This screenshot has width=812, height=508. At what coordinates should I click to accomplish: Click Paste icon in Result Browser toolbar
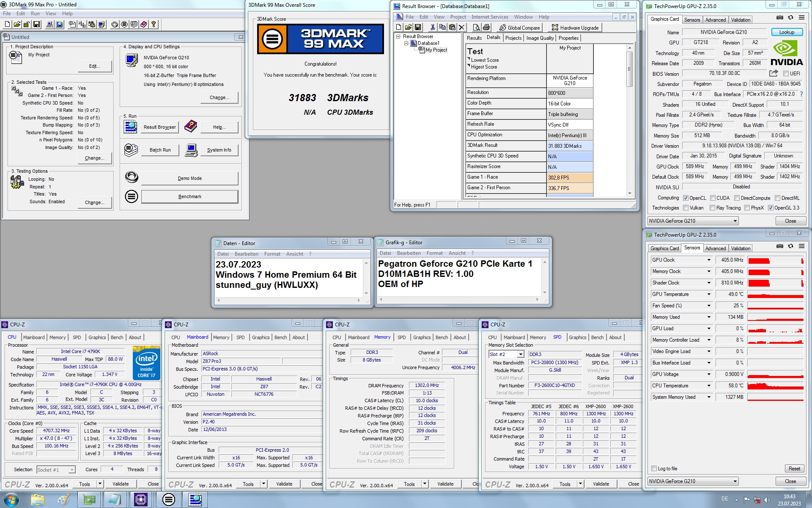452,28
